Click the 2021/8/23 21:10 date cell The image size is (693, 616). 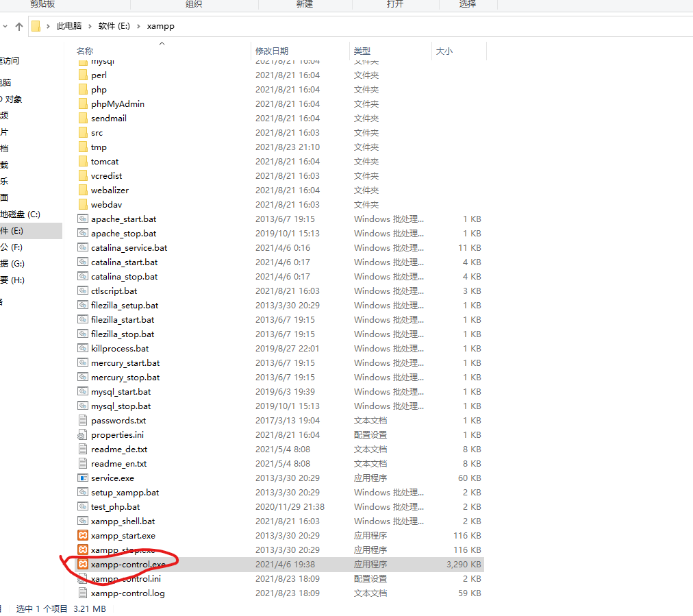click(288, 147)
